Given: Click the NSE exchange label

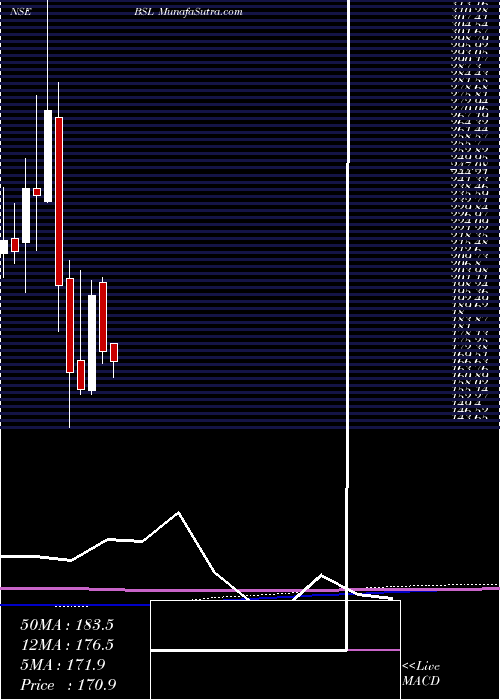Looking at the screenshot, I should click(21, 12).
